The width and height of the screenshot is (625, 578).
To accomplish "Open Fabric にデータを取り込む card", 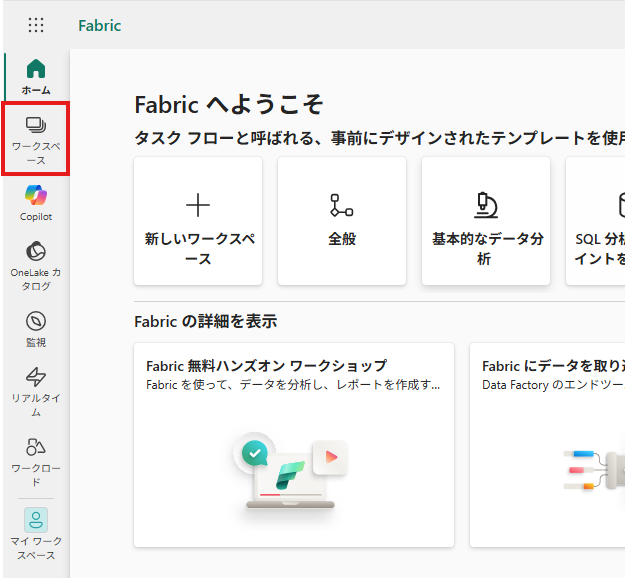I will [548, 445].
